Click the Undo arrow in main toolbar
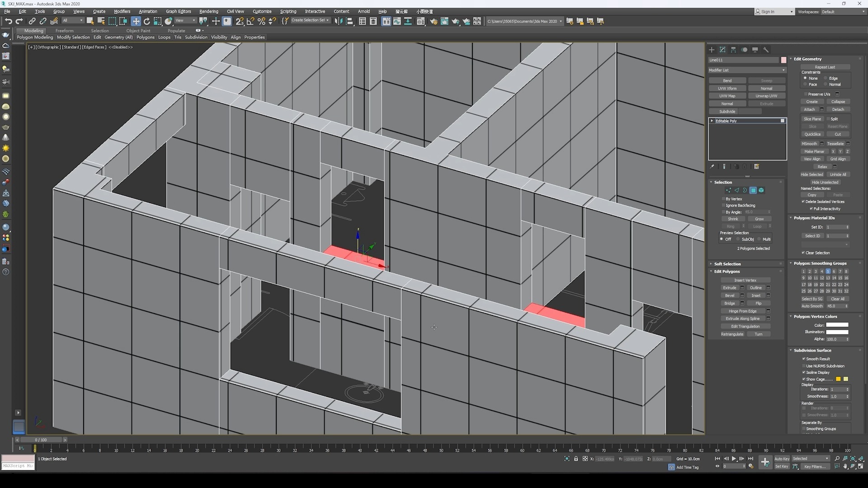The width and height of the screenshot is (868, 488). 9,21
